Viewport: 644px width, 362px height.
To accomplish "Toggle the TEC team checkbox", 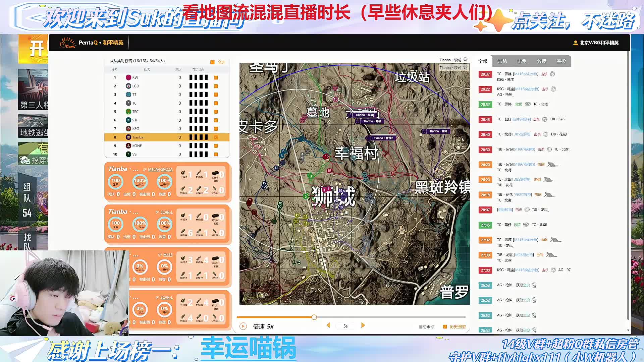I will (x=216, y=112).
